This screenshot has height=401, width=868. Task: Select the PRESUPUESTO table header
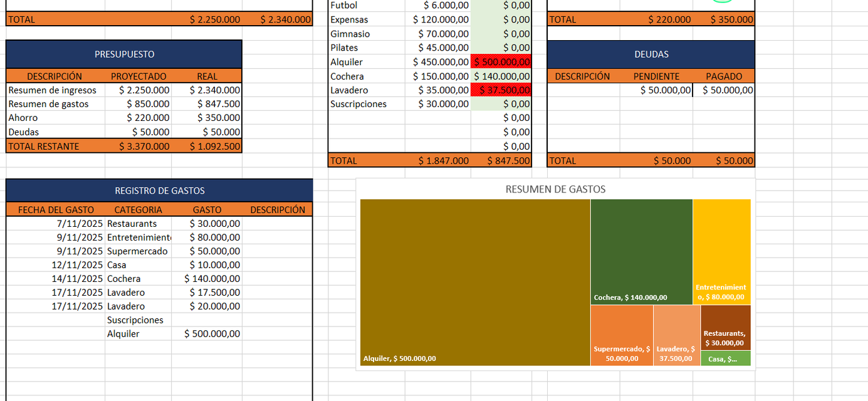(x=124, y=55)
